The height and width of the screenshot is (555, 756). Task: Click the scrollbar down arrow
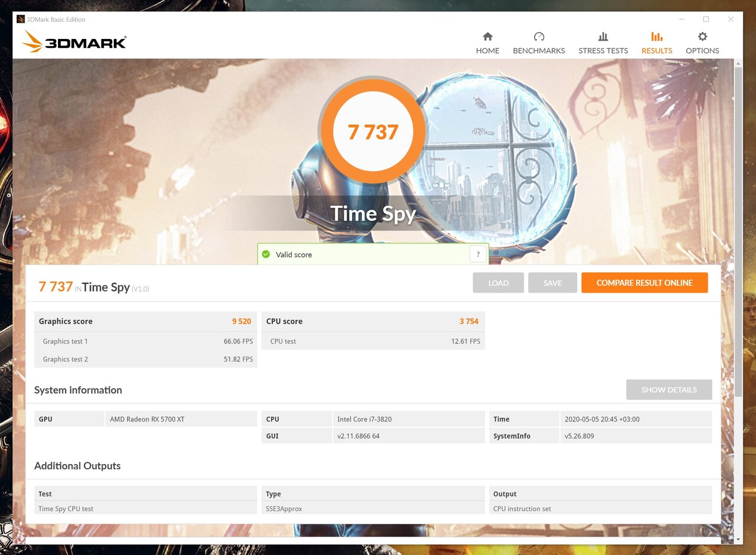point(738,540)
